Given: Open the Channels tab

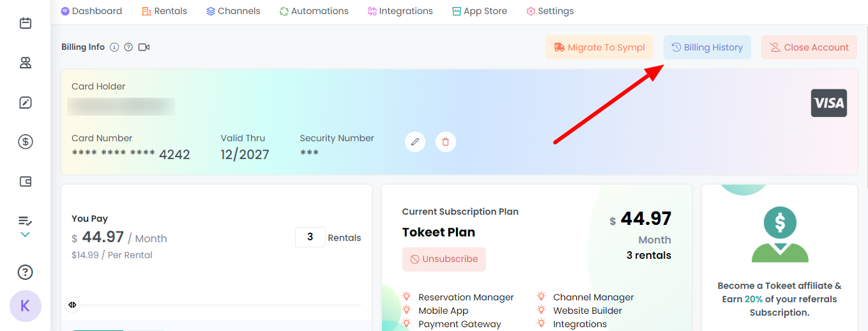Looking at the screenshot, I should pos(233,11).
